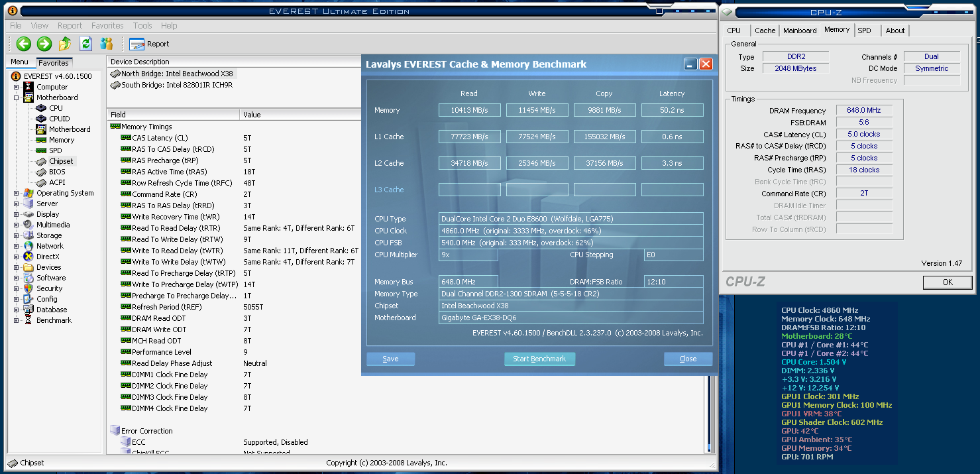
Task: Select the Security category icon
Action: [28, 288]
